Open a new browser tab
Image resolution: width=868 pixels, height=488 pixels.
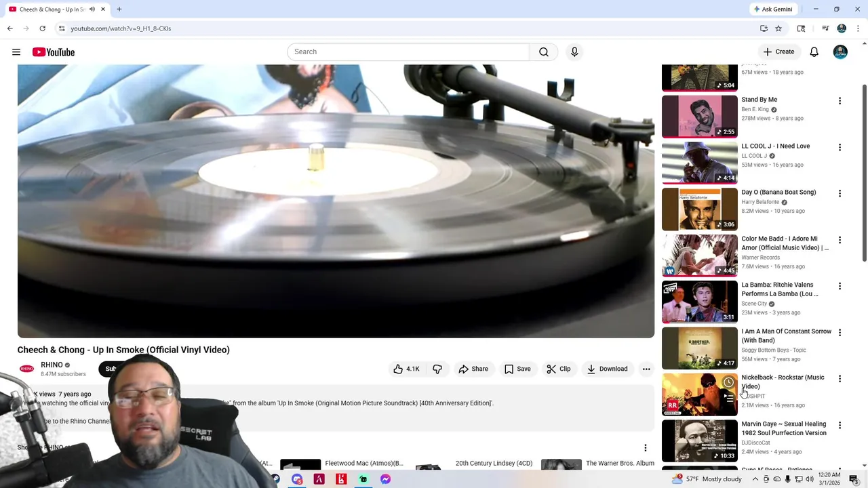pyautogui.click(x=119, y=9)
